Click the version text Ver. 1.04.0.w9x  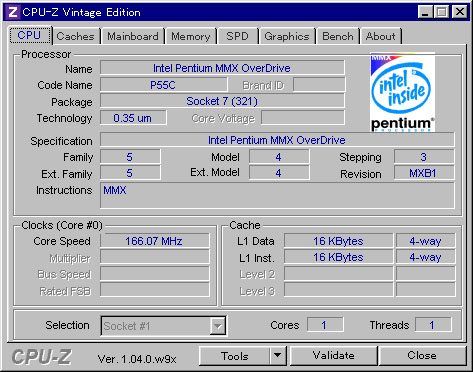(137, 359)
